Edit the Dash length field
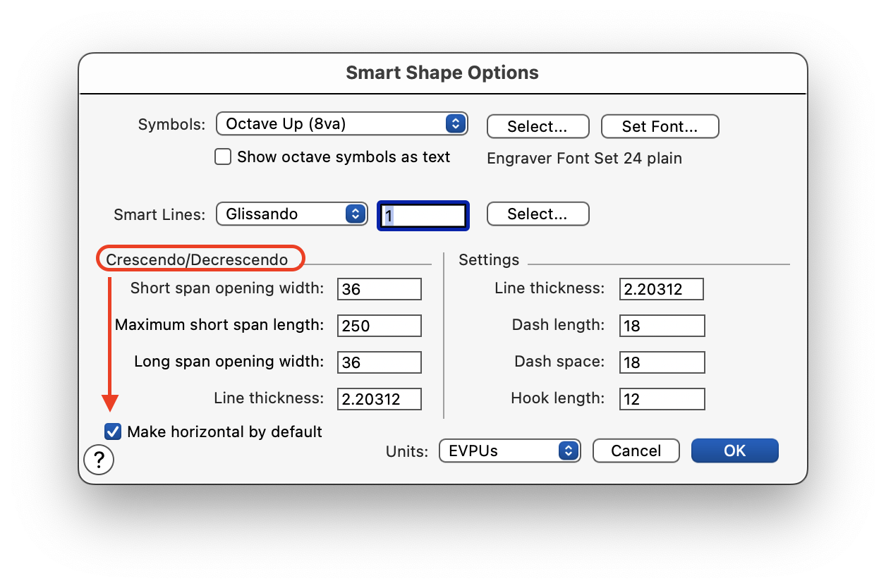The height and width of the screenshot is (588, 886). tap(662, 326)
